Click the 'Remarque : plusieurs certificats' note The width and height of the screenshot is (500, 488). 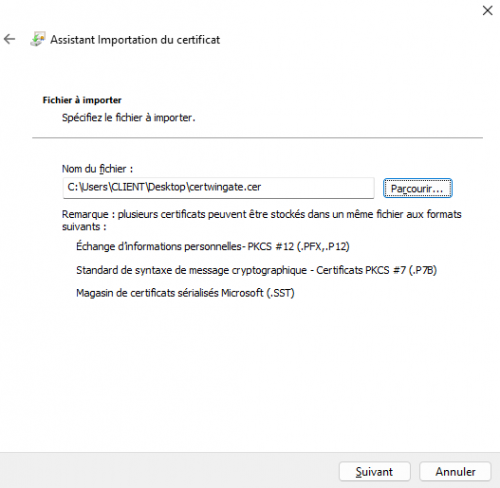[262, 220]
